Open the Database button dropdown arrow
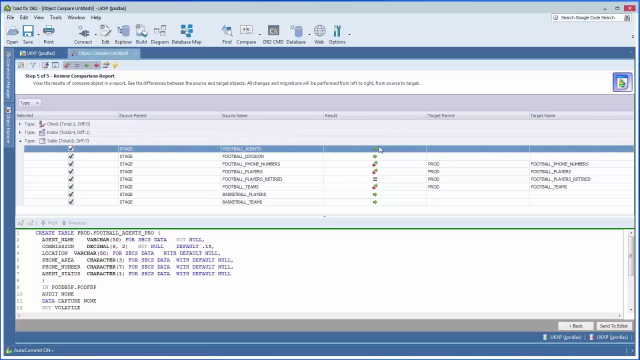640x360 pixels. [x=309, y=34]
